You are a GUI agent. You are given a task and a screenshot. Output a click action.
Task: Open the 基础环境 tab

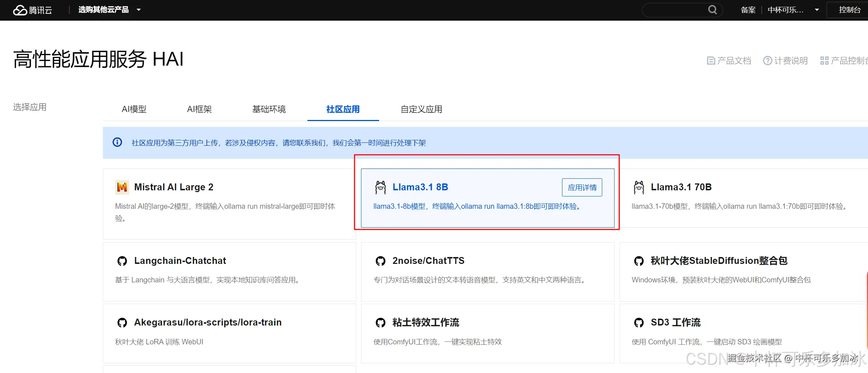click(269, 109)
